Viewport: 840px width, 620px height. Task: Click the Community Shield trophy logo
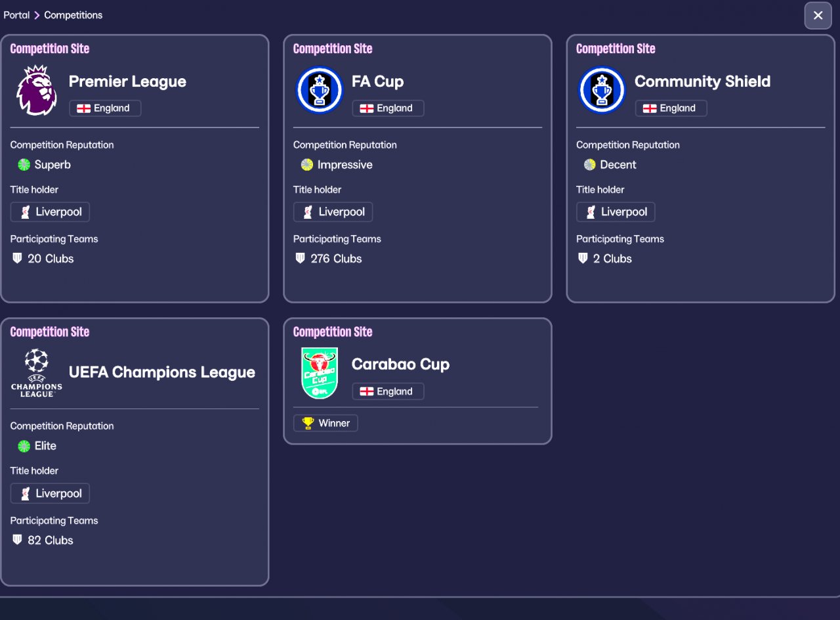pos(602,91)
